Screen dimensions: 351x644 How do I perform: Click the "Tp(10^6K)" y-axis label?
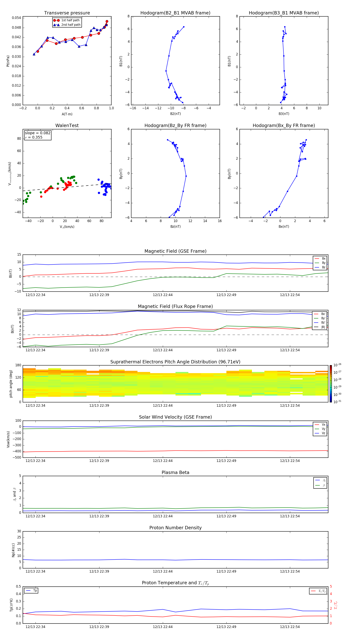click(11, 605)
